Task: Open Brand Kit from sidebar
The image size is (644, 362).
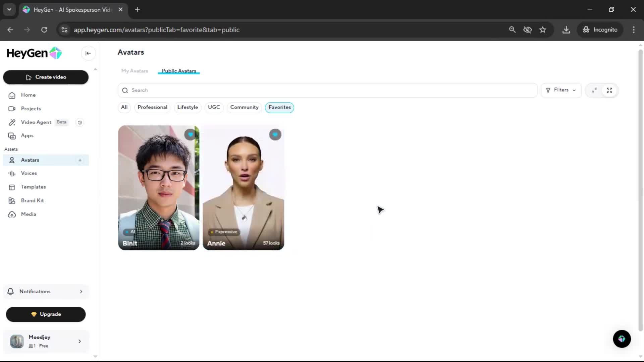Action: tap(32, 200)
